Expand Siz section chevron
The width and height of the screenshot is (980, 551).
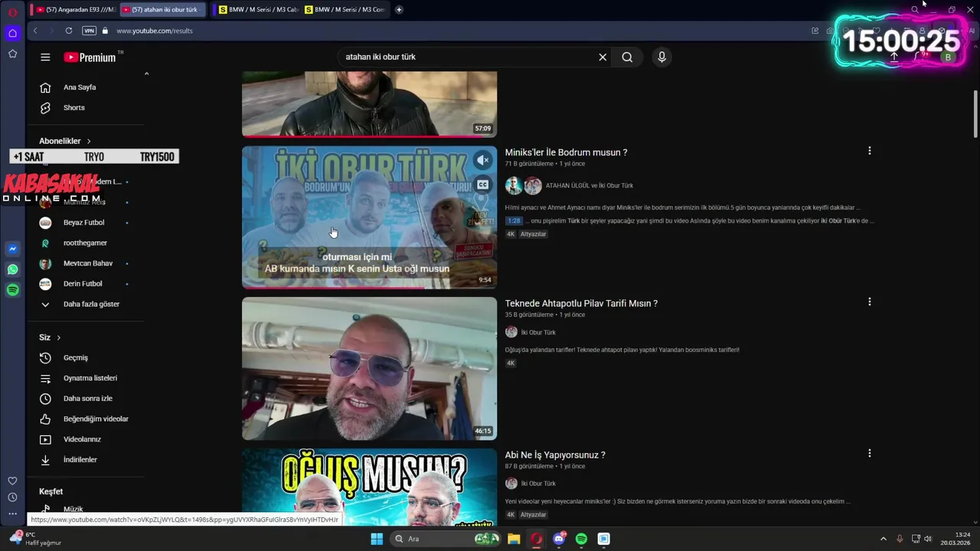(58, 337)
